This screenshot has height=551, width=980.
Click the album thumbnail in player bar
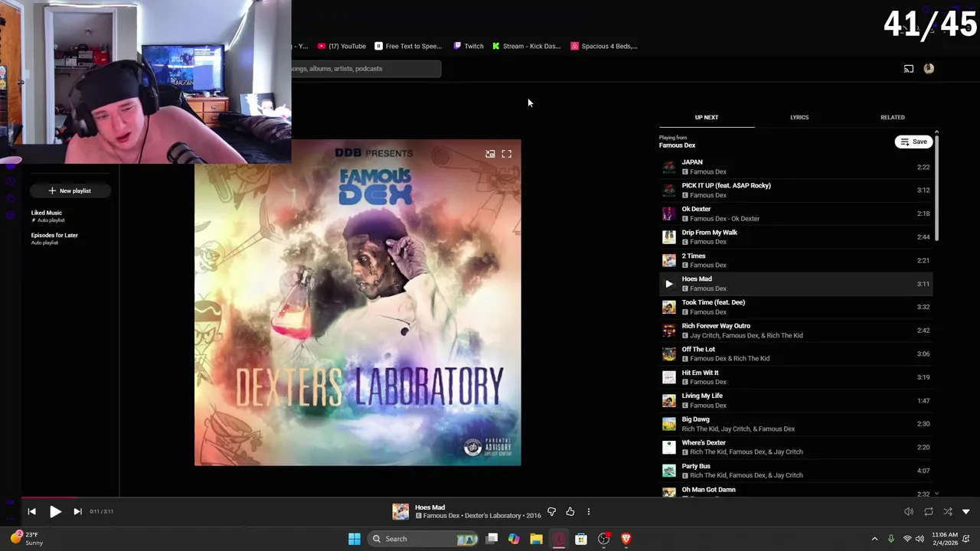pyautogui.click(x=400, y=511)
